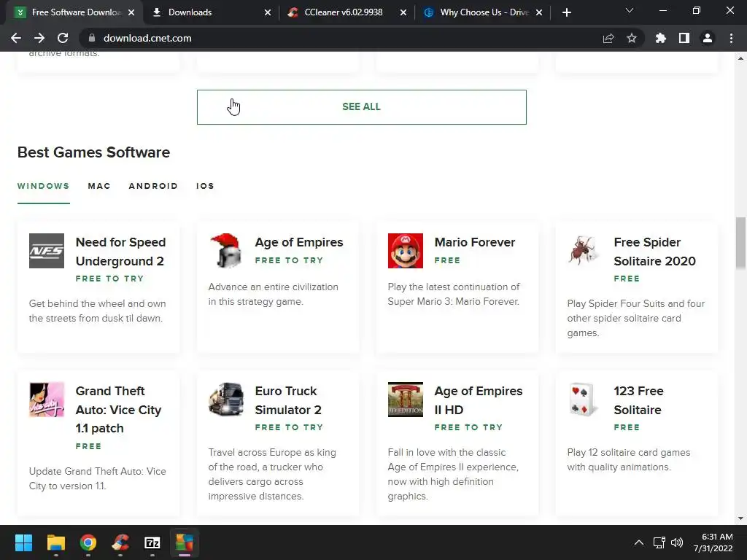Open the Euro Truck Simulator 2 truck icon
747x560 pixels.
tap(226, 400)
